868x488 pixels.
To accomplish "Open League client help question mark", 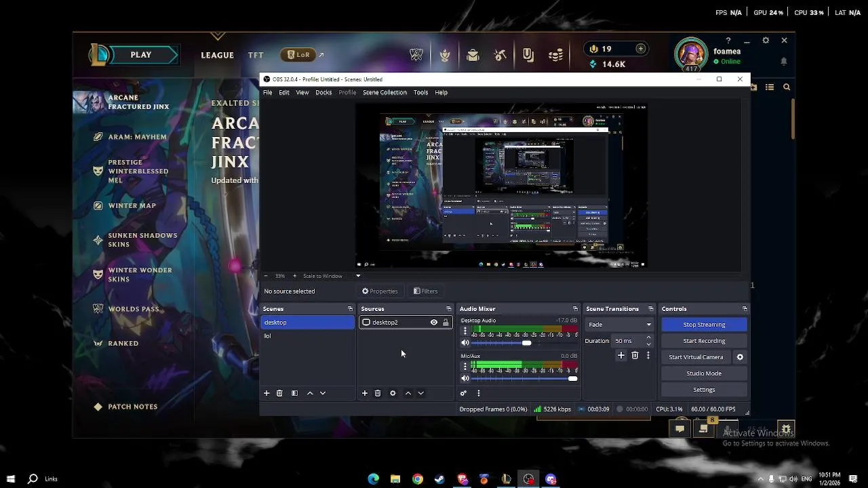I will coord(728,41).
